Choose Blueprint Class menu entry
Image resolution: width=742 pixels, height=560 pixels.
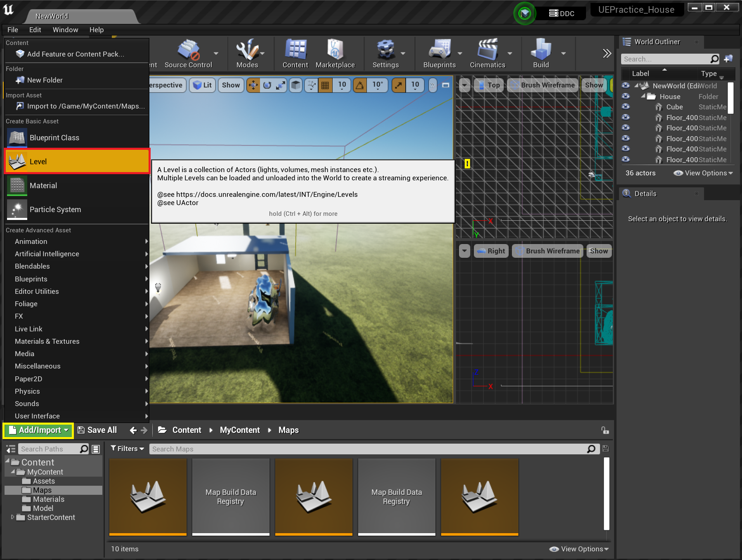77,137
